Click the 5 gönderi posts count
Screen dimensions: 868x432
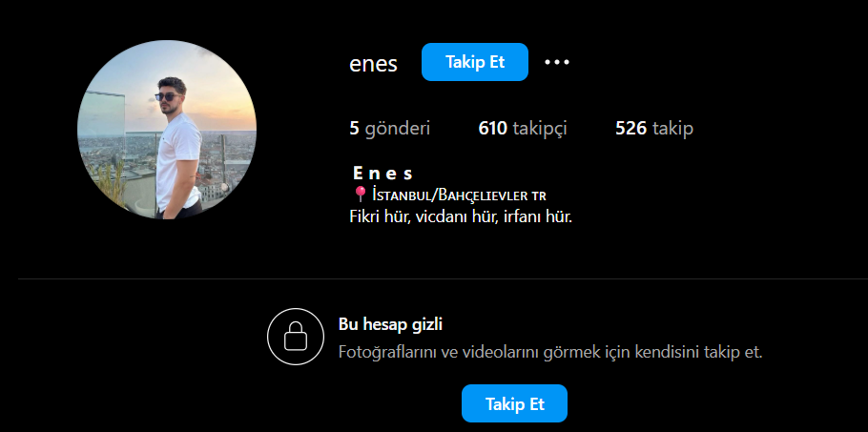[390, 129]
